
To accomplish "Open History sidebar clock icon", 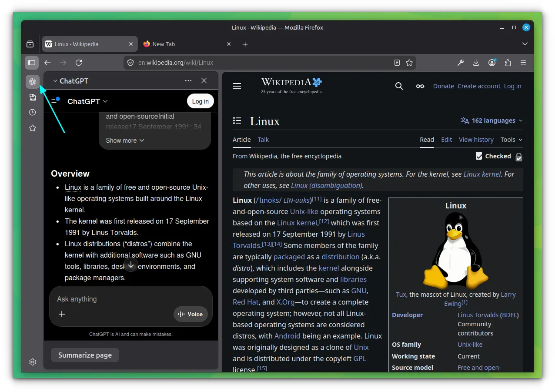I will point(33,112).
